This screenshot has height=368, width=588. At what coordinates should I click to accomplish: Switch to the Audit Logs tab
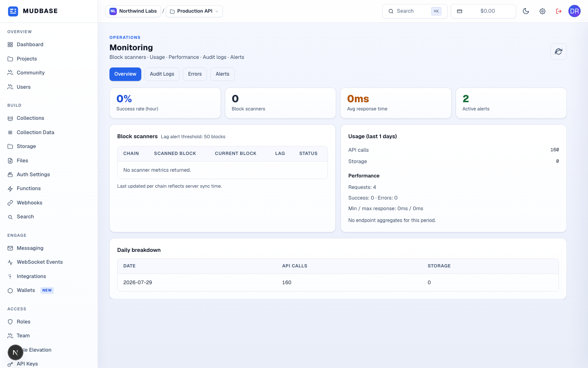[x=162, y=74]
